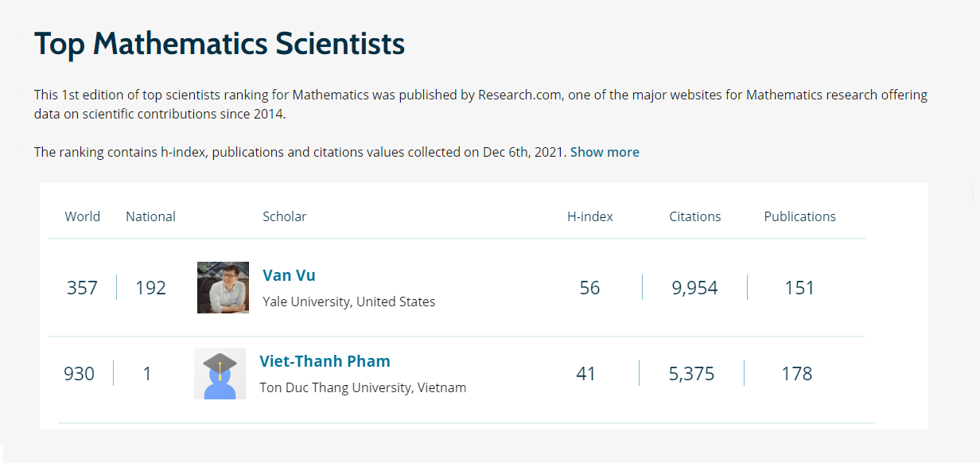The width and height of the screenshot is (980, 463).
Task: Select Van Vu's national rank 192
Action: pyautogui.click(x=150, y=288)
